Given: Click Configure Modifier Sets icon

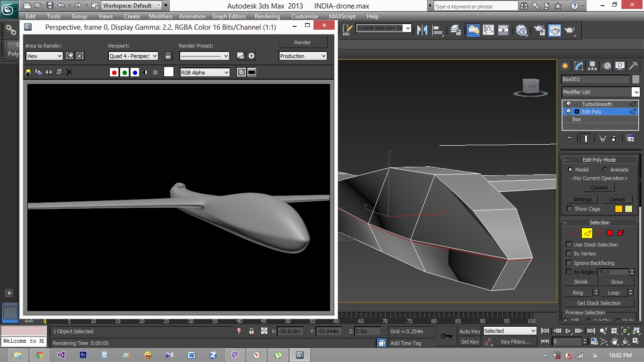Looking at the screenshot, I should click(631, 138).
